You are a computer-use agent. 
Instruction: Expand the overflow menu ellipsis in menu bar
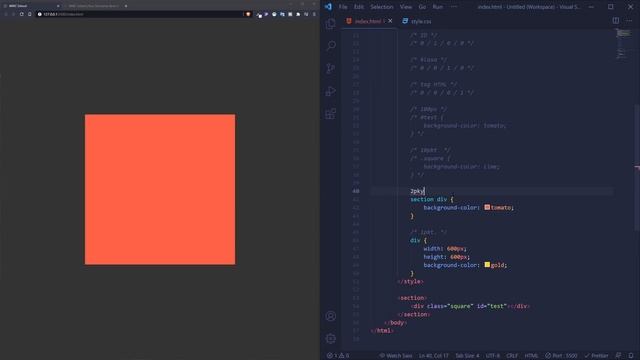(454, 7)
